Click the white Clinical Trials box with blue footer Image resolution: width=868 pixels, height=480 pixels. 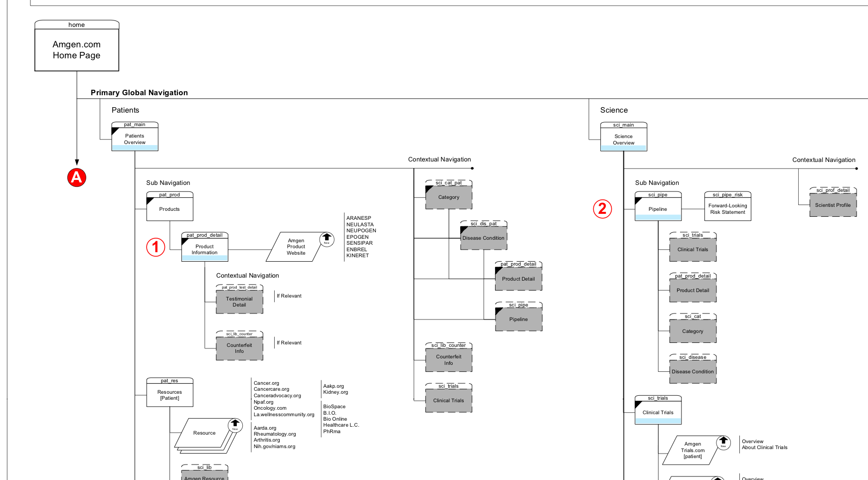click(658, 410)
